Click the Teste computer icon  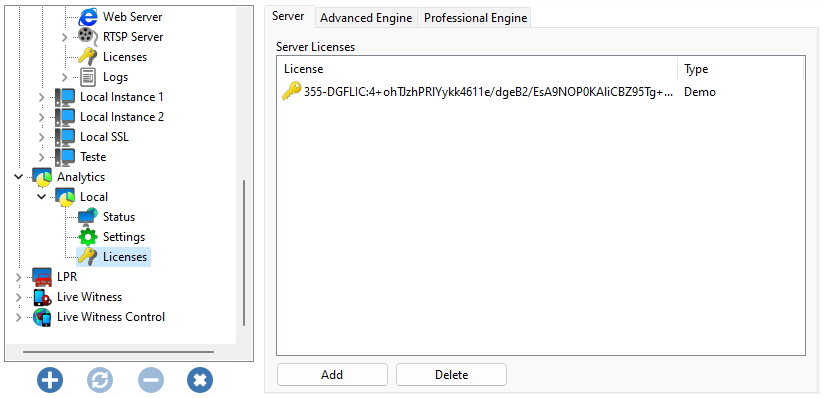pos(65,157)
